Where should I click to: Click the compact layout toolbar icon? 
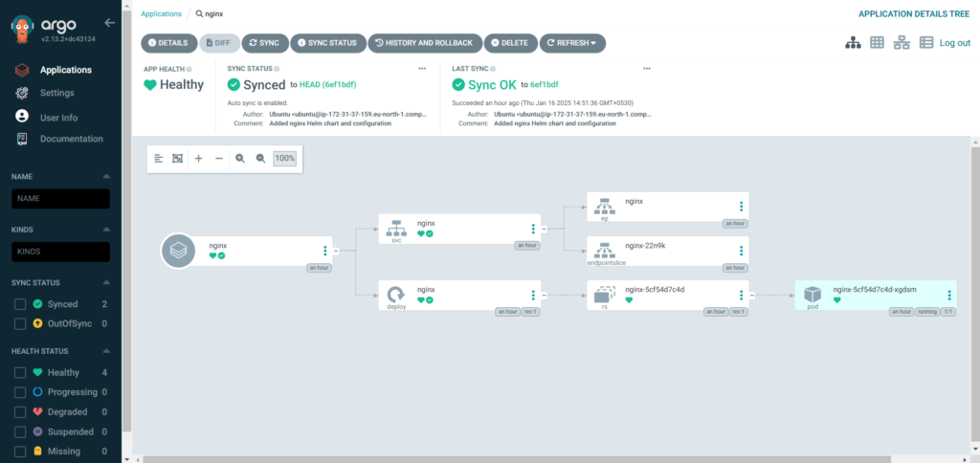tap(159, 159)
